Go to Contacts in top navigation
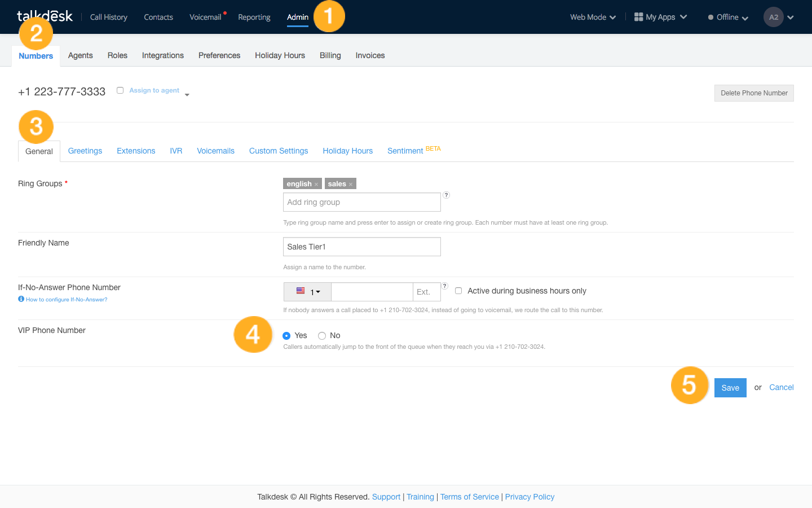The width and height of the screenshot is (812, 508). pos(158,17)
